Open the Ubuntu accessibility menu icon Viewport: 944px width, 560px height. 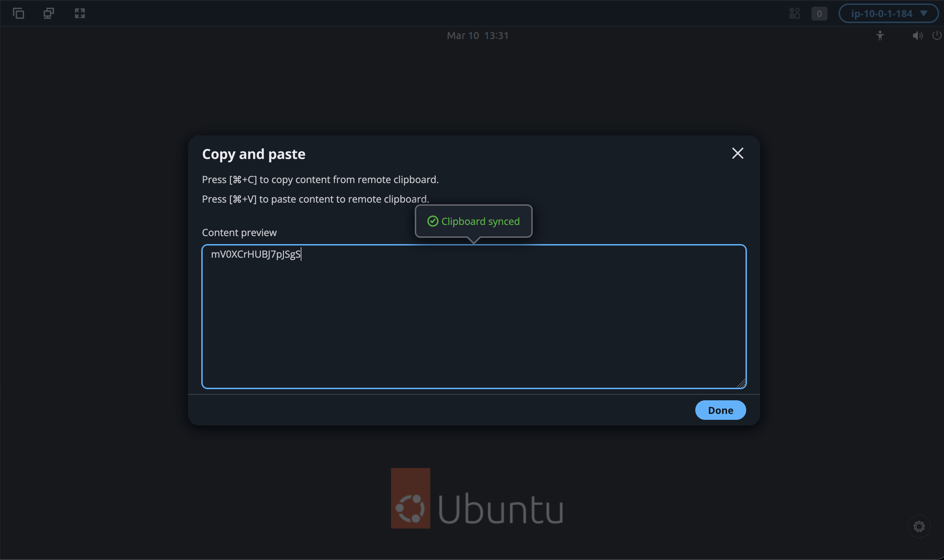880,36
